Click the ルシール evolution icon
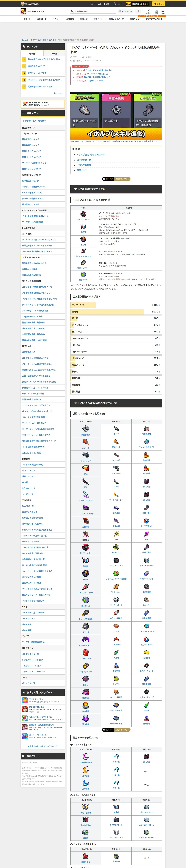 click(85, 442)
